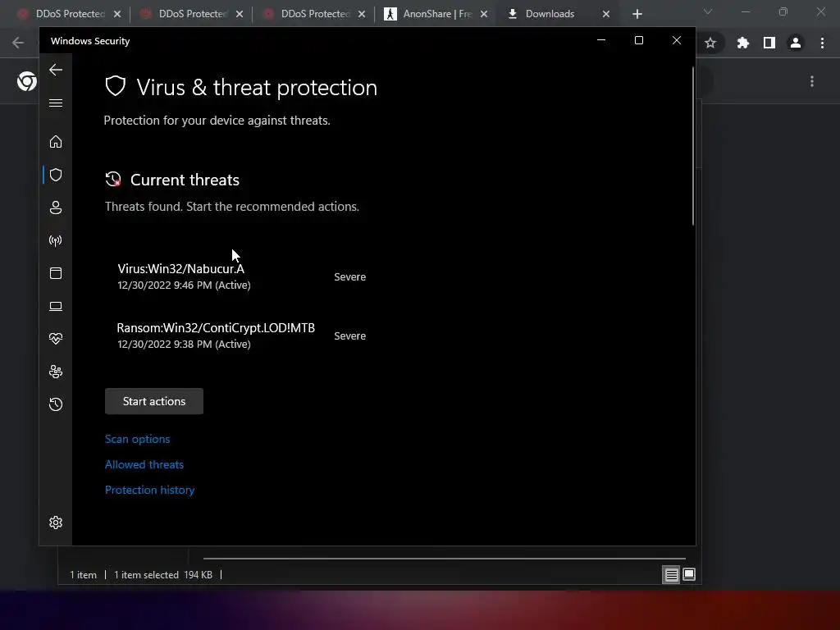This screenshot has width=840, height=630.
Task: Close the third DDoS Protected tab
Action: pyautogui.click(x=362, y=14)
